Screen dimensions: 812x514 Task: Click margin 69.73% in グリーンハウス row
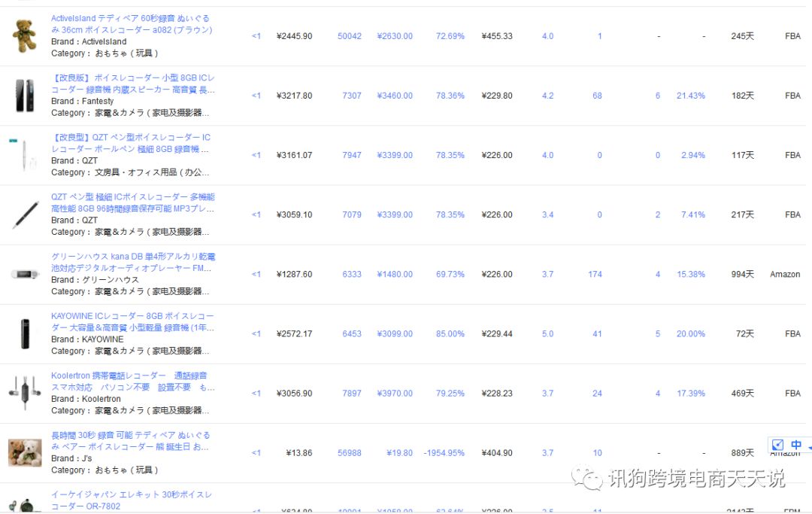point(450,275)
